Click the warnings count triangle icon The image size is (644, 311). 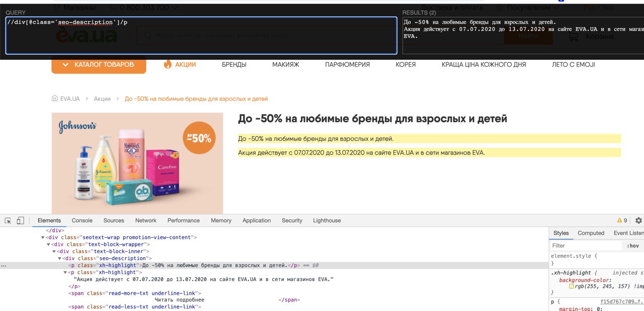tap(620, 221)
